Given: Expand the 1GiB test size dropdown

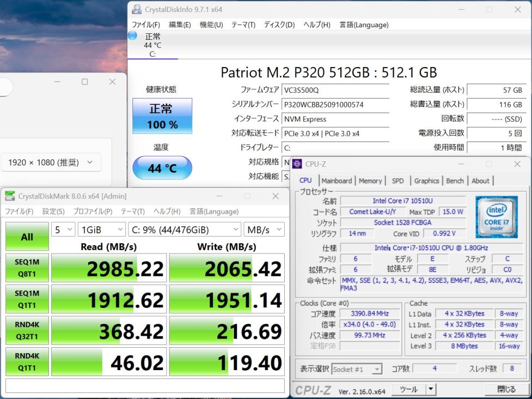Looking at the screenshot, I should coord(101,230).
